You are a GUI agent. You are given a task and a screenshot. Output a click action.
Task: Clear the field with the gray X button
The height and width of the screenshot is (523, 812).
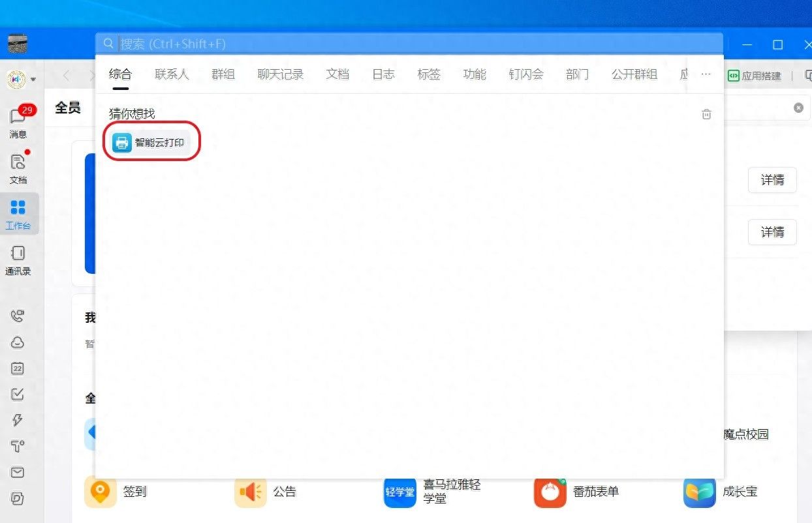pos(798,108)
